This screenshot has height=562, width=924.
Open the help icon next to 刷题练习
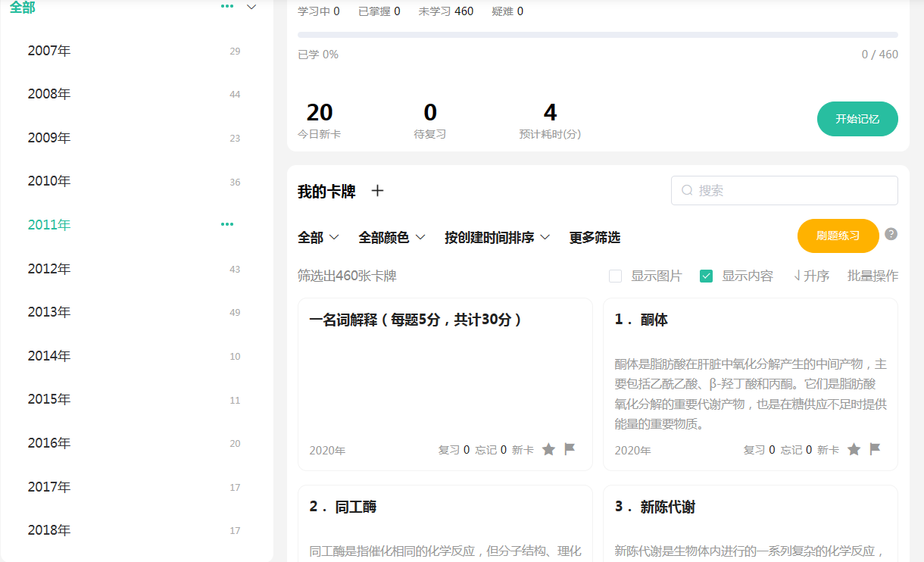(x=891, y=234)
